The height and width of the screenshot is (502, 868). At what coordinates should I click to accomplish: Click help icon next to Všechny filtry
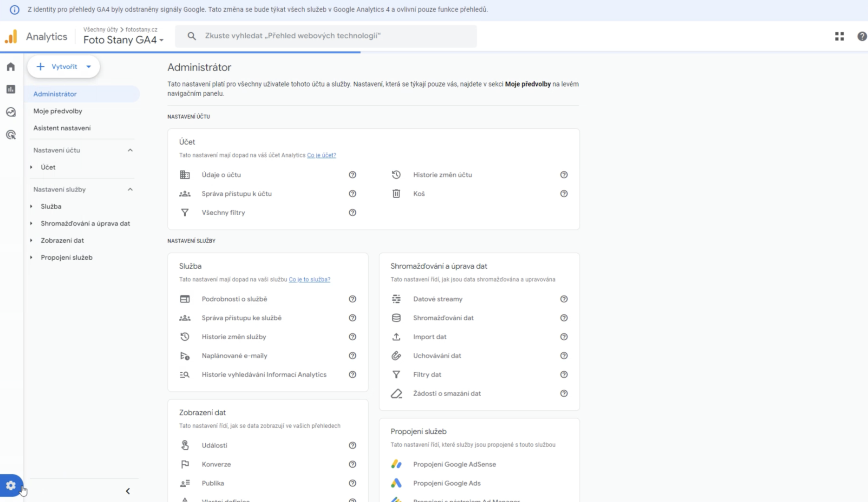tap(352, 212)
